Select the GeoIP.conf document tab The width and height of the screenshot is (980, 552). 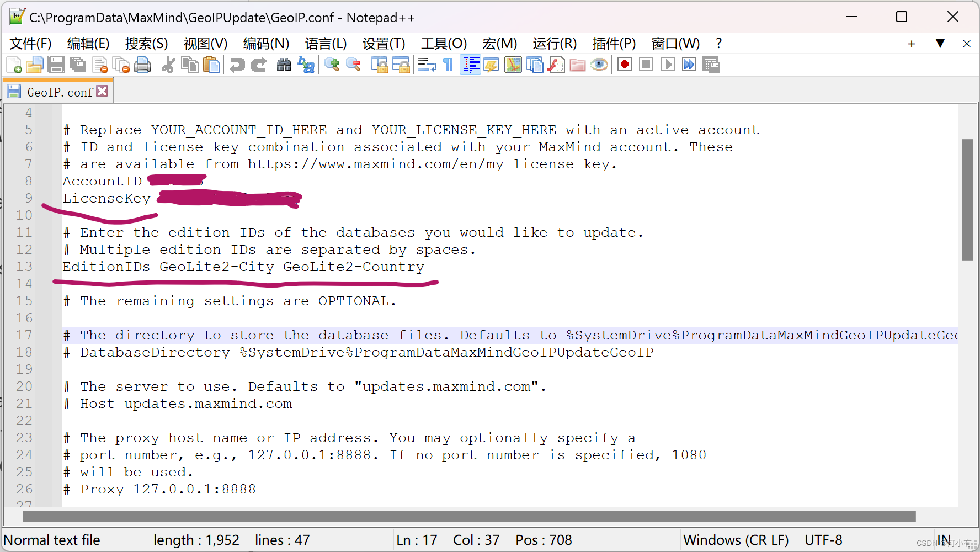60,92
